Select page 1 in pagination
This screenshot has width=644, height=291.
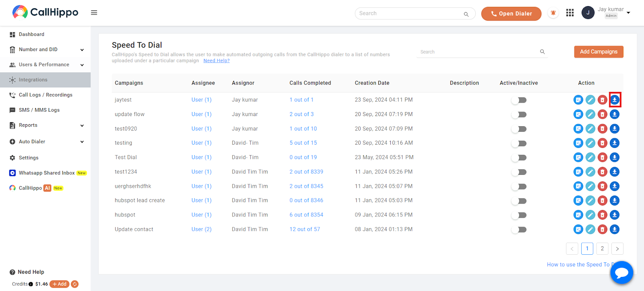pos(587,249)
